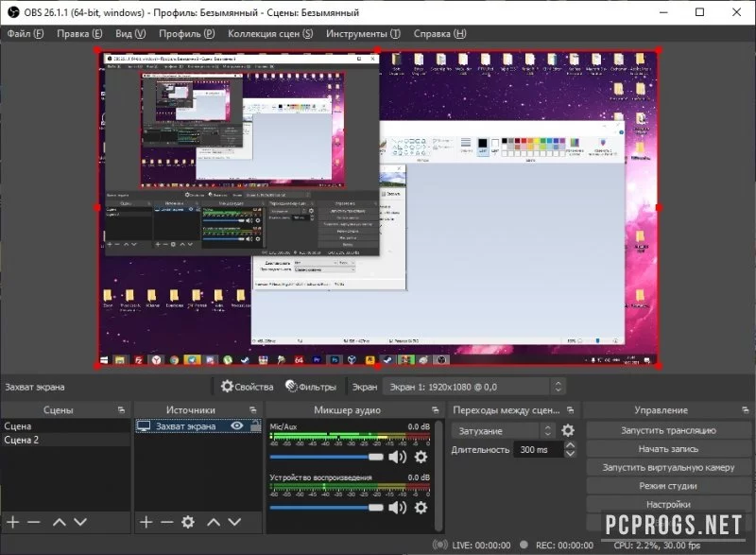Click the preview canvas screen capture

(378, 208)
